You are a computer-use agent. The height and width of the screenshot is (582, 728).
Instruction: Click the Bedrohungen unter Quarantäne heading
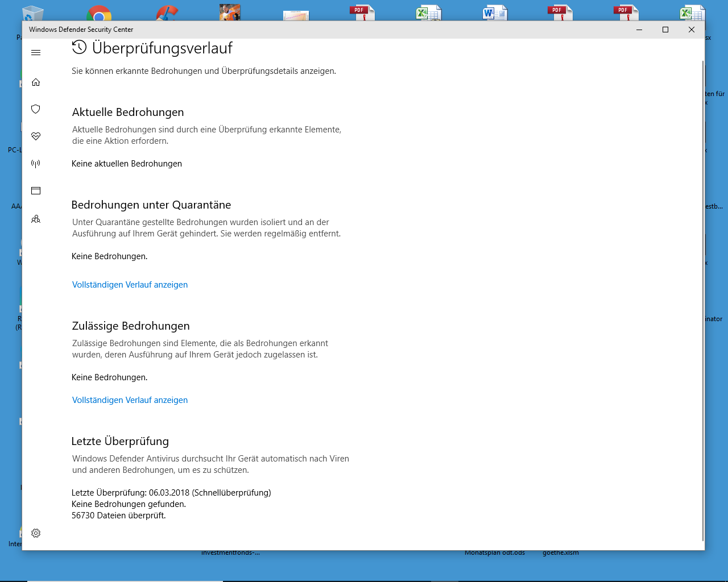click(x=151, y=205)
